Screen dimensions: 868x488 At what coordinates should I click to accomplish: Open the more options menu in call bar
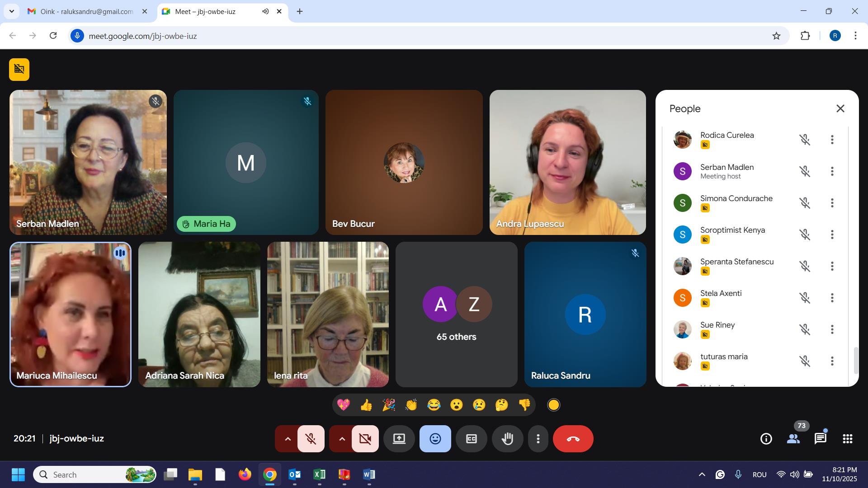[538, 439]
